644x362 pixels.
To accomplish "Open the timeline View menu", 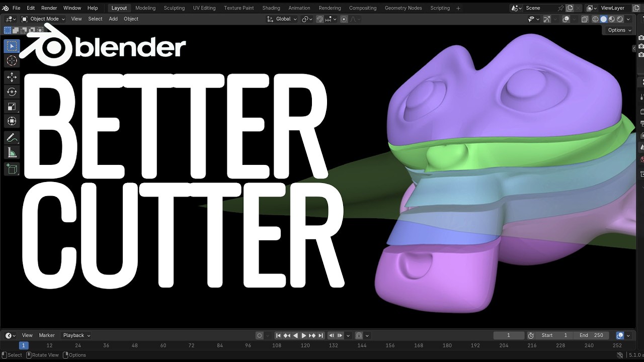I will click(27, 335).
